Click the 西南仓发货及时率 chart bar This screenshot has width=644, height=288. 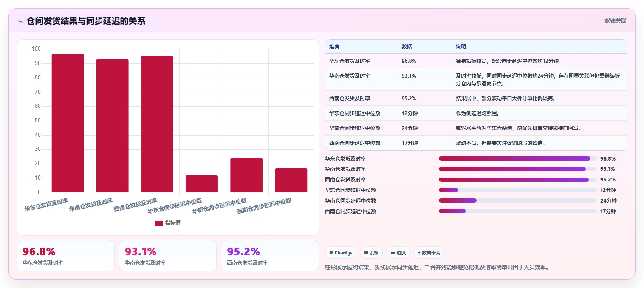click(x=157, y=124)
